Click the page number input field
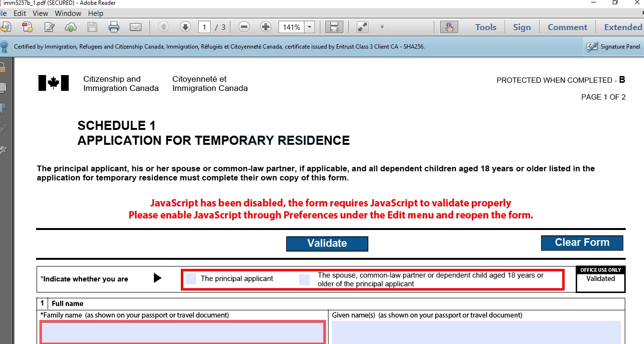This screenshot has height=344, width=644. pyautogui.click(x=204, y=27)
